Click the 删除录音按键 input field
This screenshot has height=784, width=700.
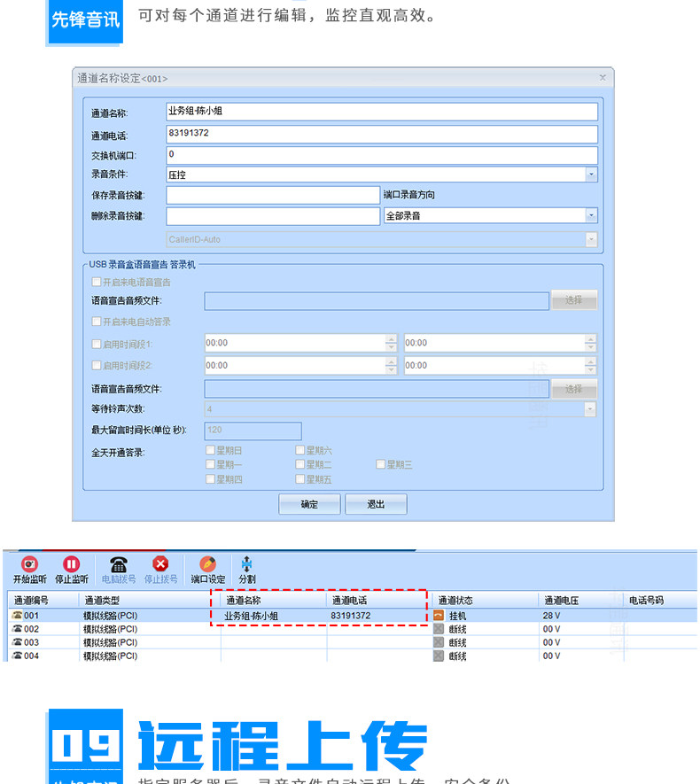[273, 216]
